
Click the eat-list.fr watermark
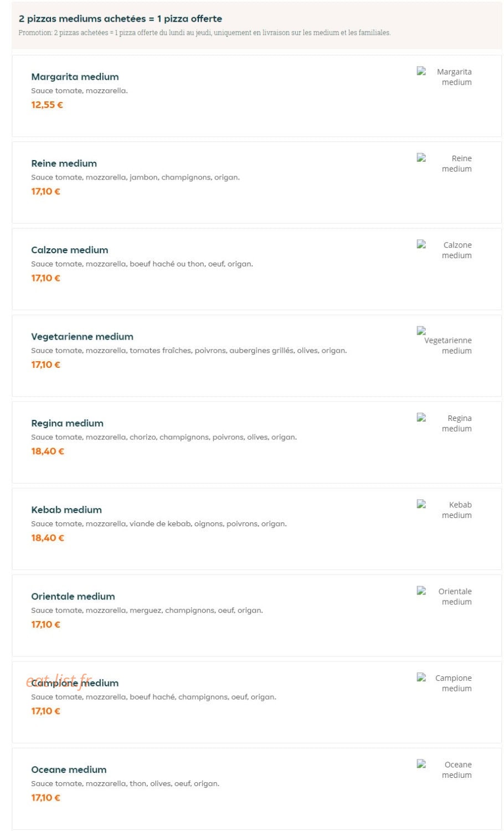click(59, 680)
